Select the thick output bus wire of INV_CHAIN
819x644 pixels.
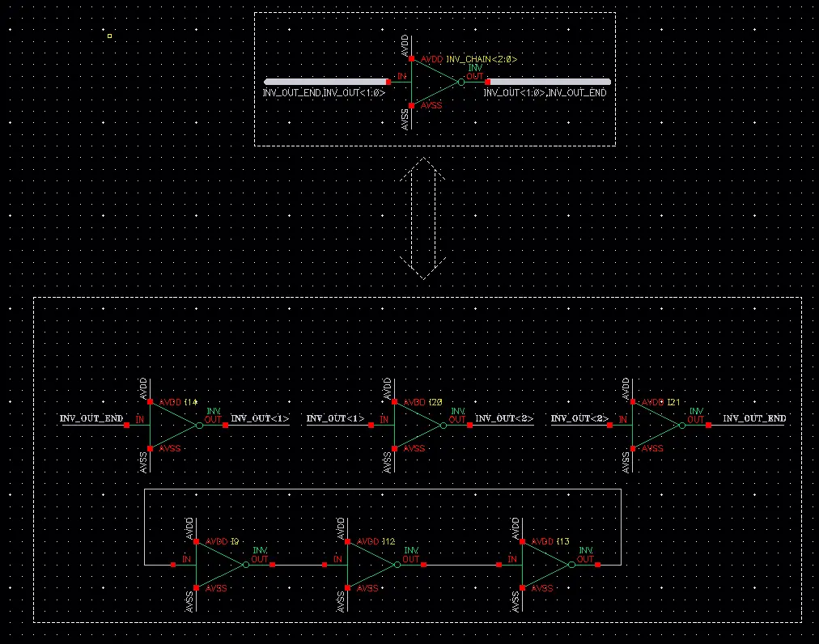550,82
